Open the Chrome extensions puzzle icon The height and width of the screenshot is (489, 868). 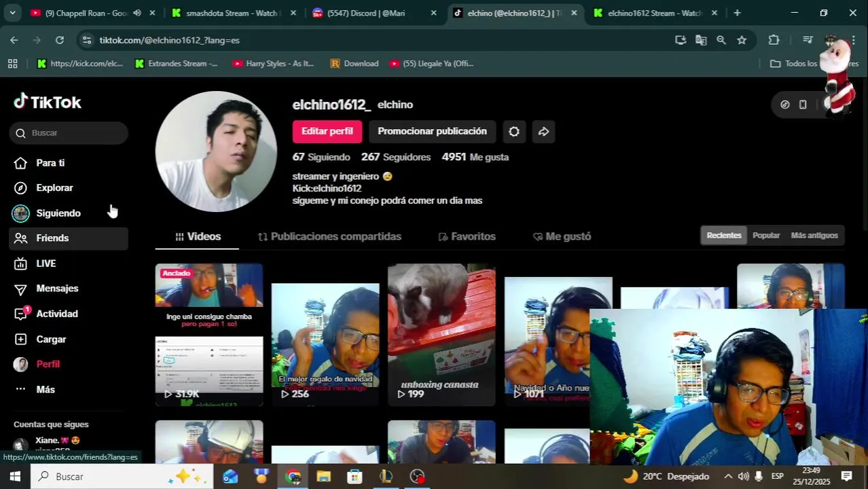774,40
